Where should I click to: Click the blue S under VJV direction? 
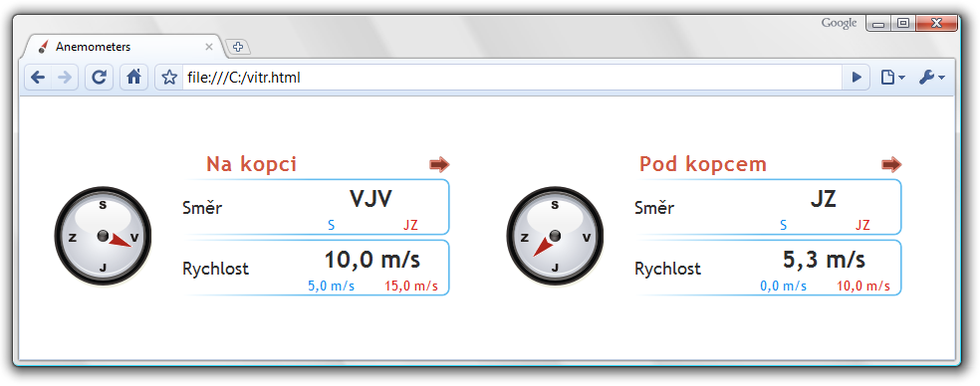(332, 226)
